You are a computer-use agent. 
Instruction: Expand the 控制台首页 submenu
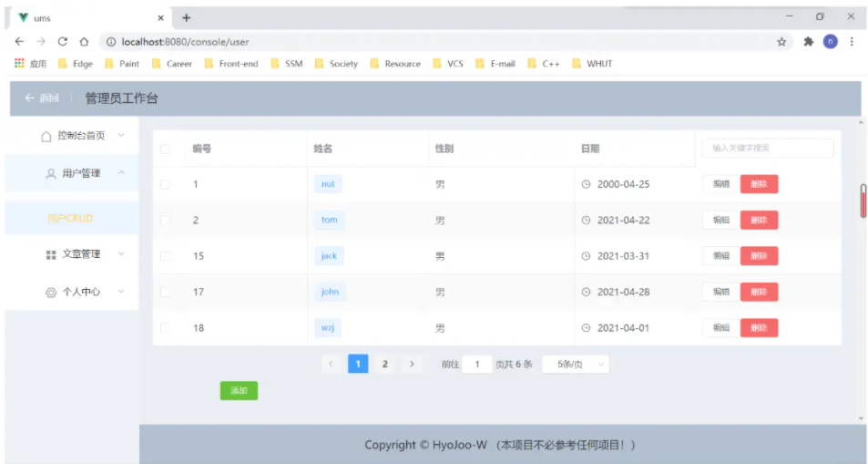[x=121, y=135]
